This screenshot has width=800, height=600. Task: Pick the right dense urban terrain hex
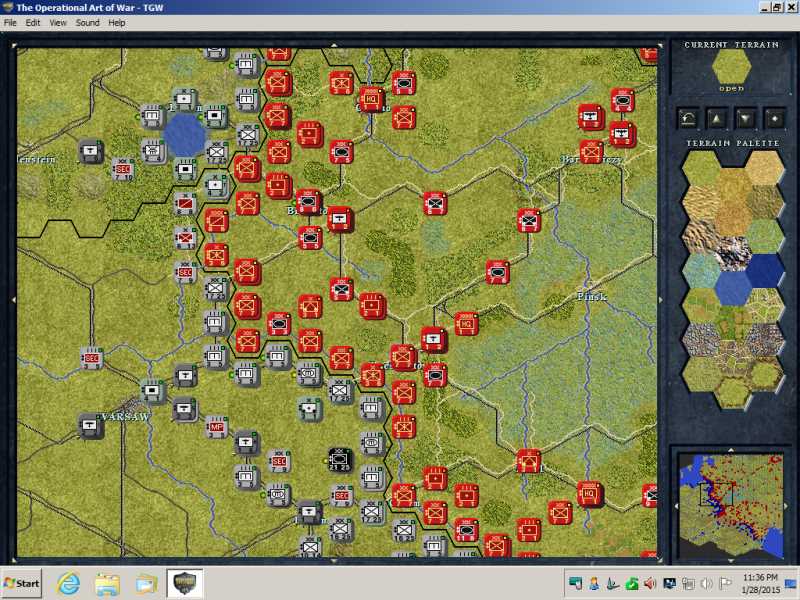point(765,339)
